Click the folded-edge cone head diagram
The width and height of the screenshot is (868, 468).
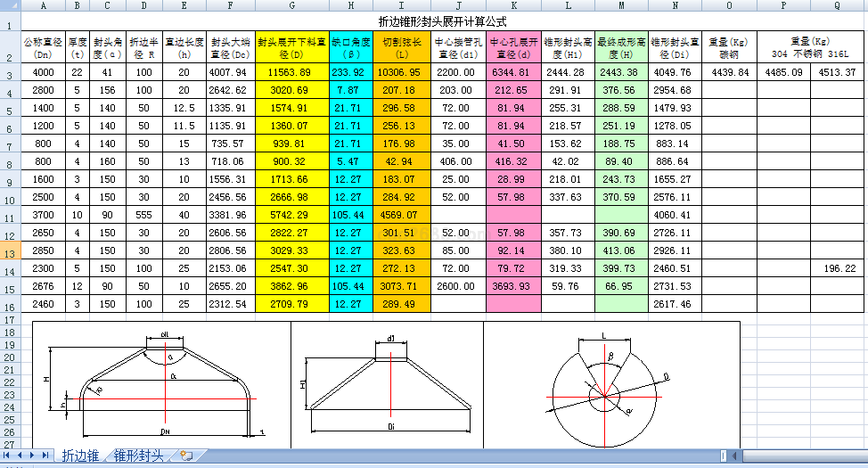(x=160, y=383)
